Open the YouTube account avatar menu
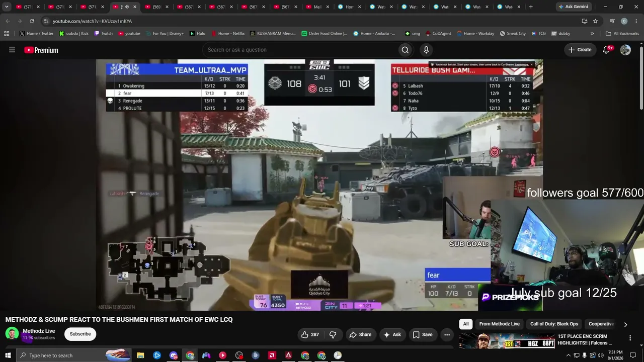The image size is (644, 362). coord(625,50)
